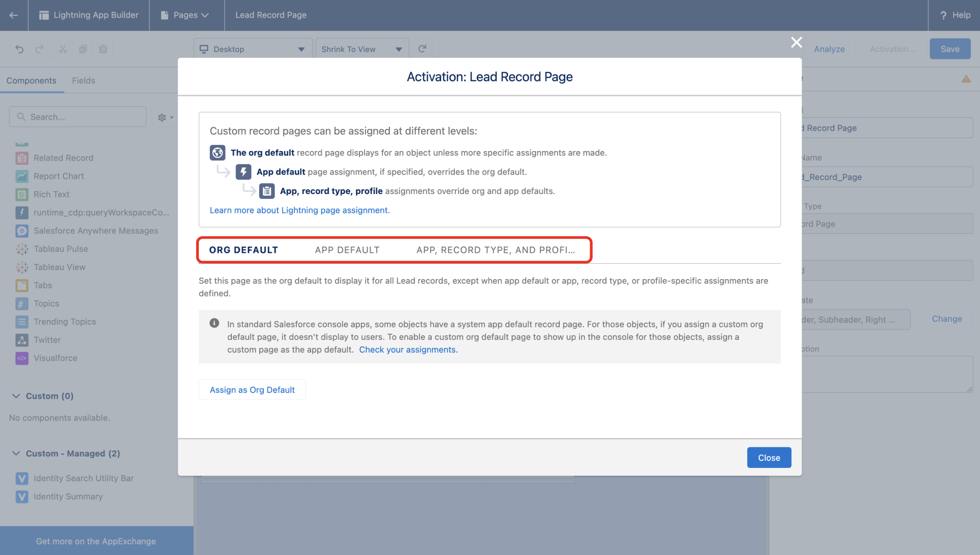The width and height of the screenshot is (980, 555).
Task: Click the Refresh icon in the toolbar
Action: click(422, 49)
